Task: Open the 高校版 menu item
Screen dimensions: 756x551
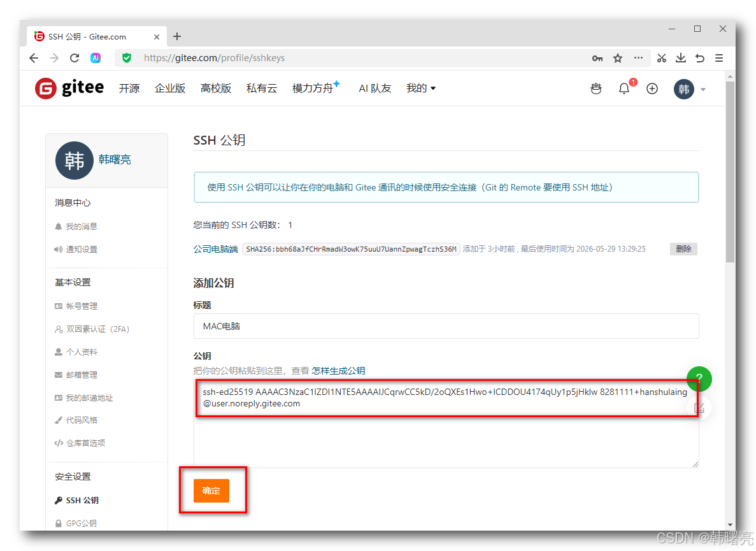Action: [215, 88]
